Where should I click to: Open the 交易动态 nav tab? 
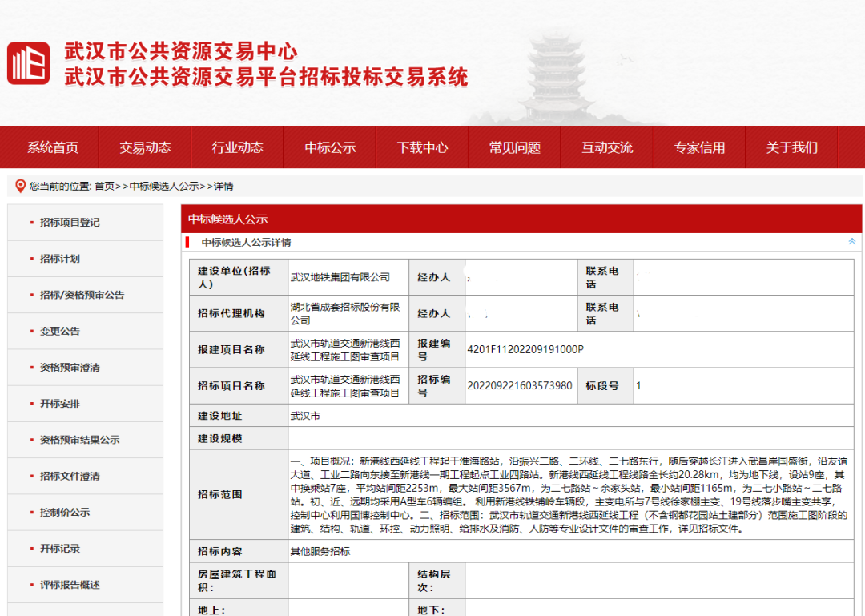(145, 147)
